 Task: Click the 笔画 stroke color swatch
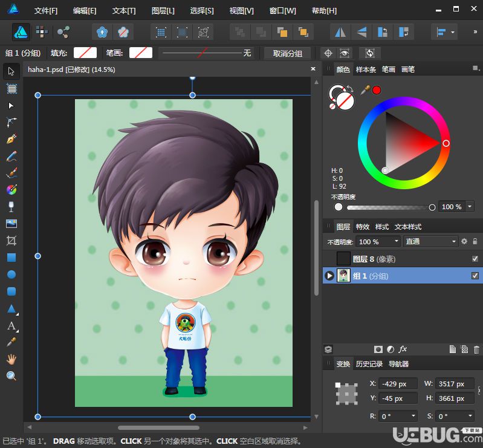pos(140,53)
